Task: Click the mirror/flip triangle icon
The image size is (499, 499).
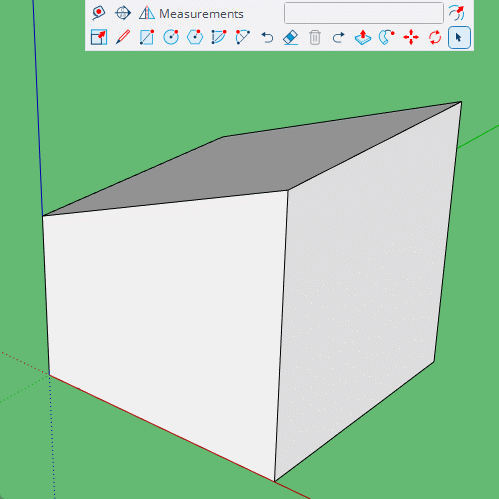Action: [x=147, y=13]
